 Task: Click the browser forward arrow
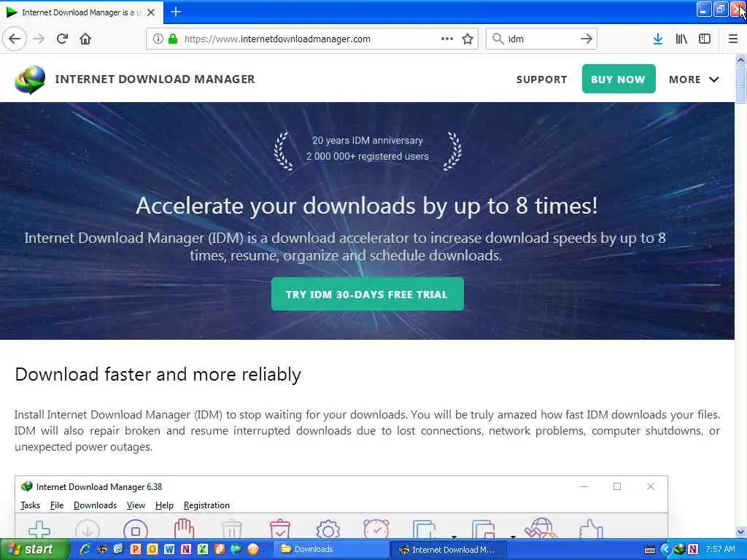[x=39, y=39]
